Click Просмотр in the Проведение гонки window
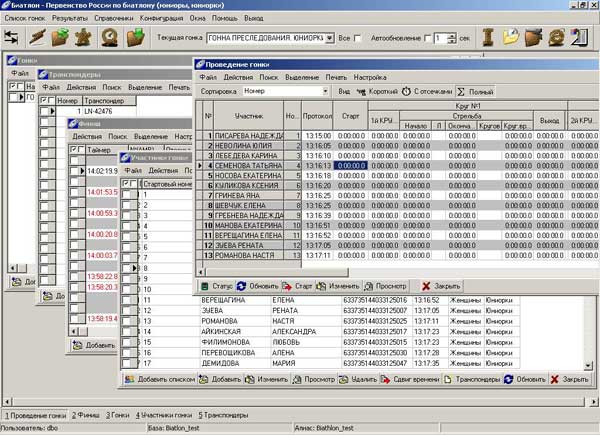The height and width of the screenshot is (435, 600). [x=385, y=286]
